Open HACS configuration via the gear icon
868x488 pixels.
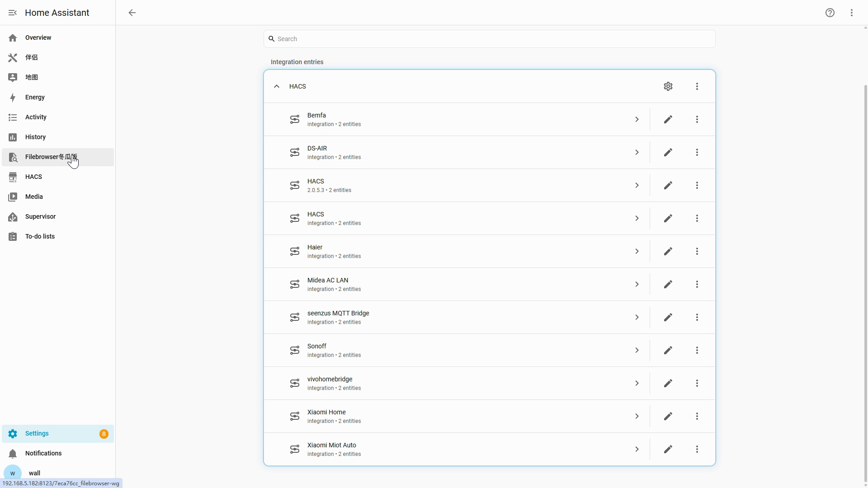pyautogui.click(x=668, y=86)
